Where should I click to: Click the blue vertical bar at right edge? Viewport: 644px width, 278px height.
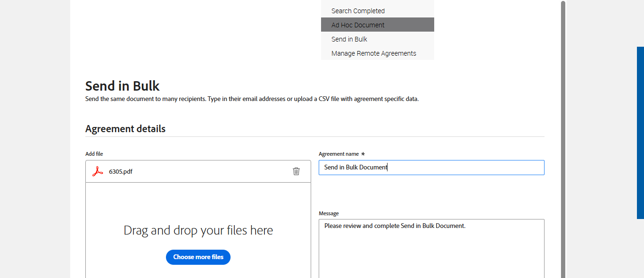(640, 132)
